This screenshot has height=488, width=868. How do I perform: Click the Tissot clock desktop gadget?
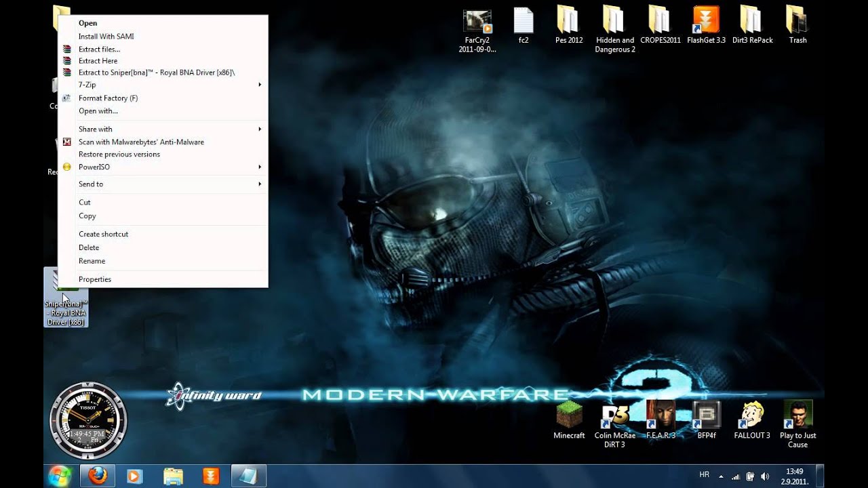coord(88,421)
